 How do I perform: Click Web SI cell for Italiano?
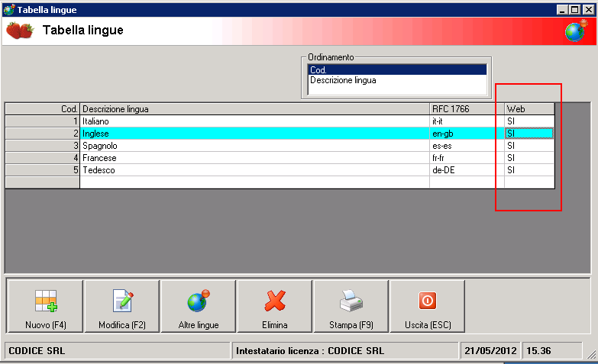tap(529, 121)
